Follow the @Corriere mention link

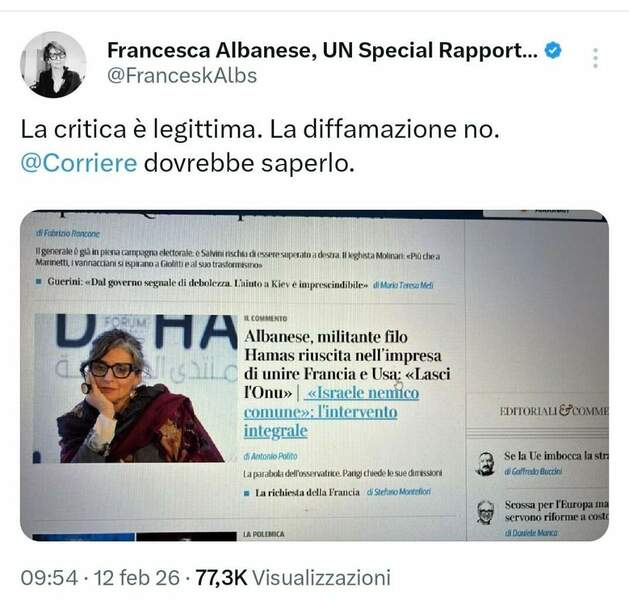pos(79,164)
